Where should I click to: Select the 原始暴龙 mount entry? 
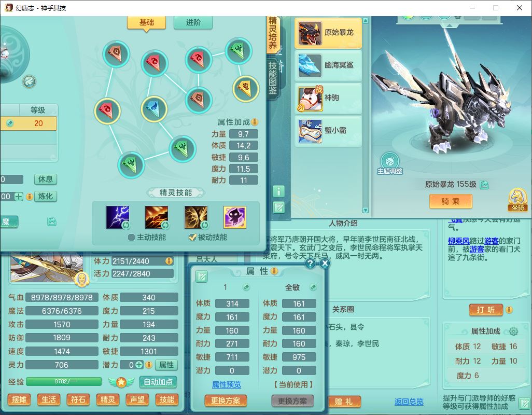click(x=328, y=33)
